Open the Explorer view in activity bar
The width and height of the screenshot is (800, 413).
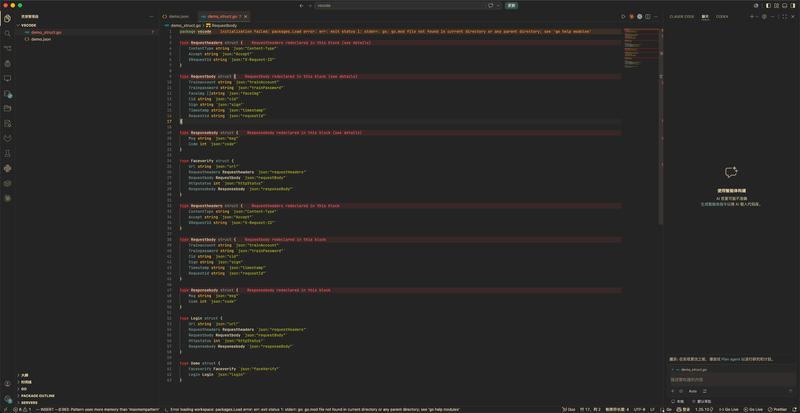pyautogui.click(x=8, y=18)
